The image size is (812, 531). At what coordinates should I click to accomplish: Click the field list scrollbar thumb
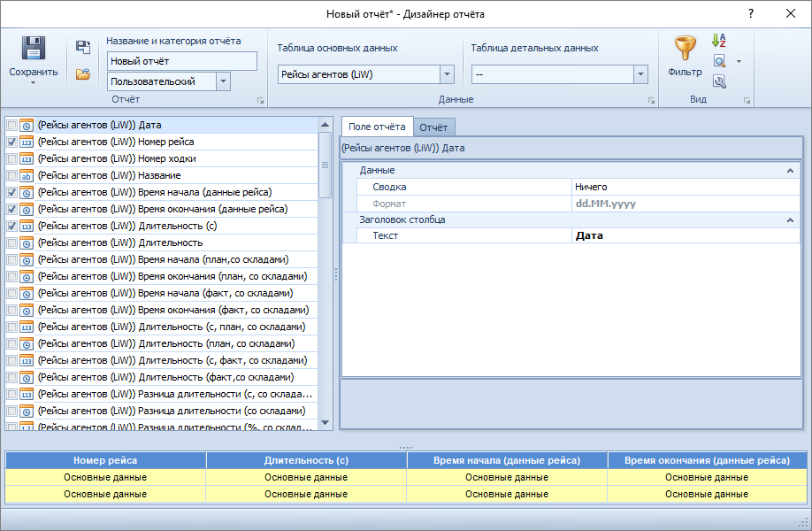(x=325, y=165)
